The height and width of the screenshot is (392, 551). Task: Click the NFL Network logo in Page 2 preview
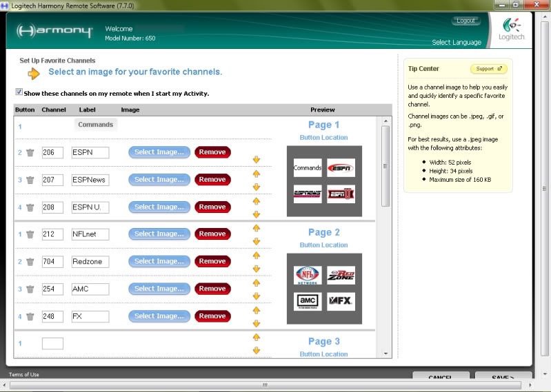[308, 275]
